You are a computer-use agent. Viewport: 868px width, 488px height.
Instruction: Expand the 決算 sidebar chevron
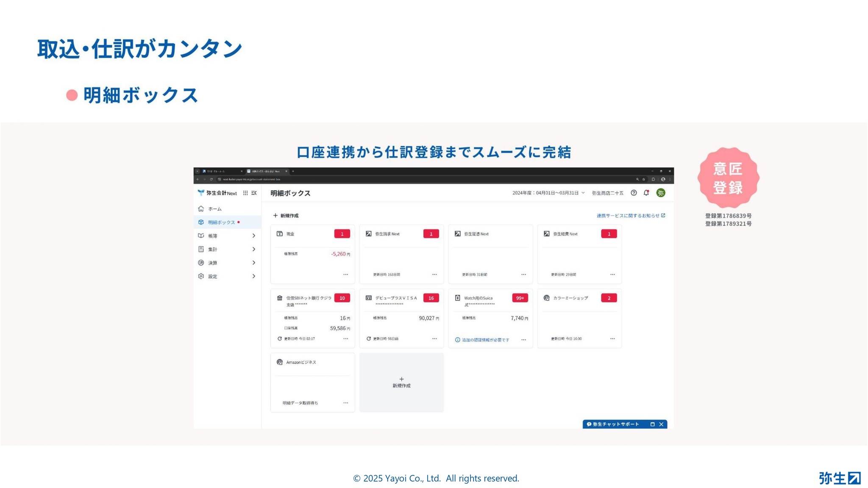[254, 263]
